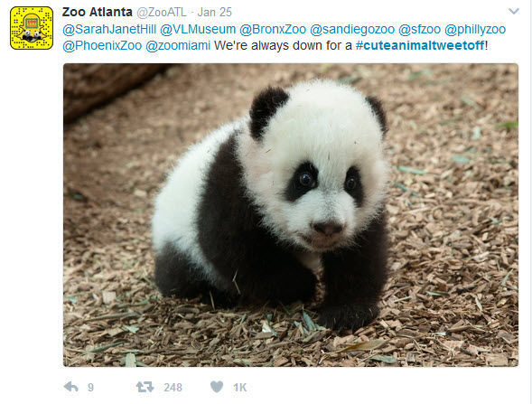Viewport: 532px width, 404px height.
Task: Open @SarahJanetHill profile mention
Action: 109,29
